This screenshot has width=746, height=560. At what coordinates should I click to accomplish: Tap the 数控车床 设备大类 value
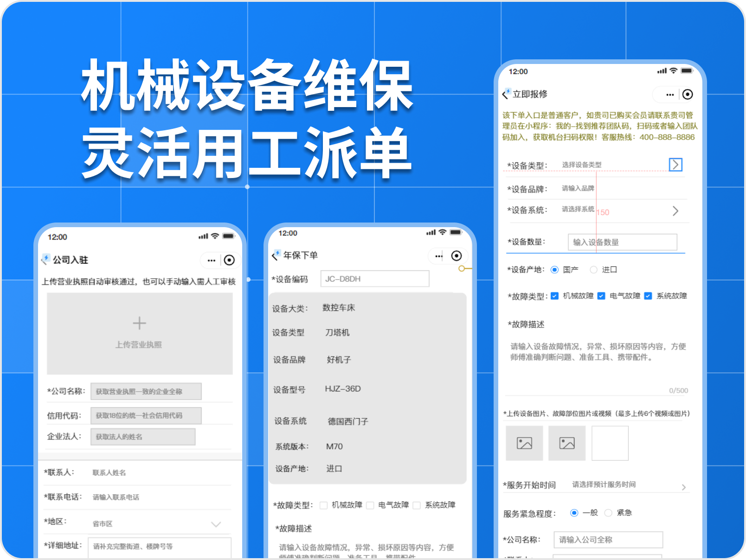[x=339, y=308]
